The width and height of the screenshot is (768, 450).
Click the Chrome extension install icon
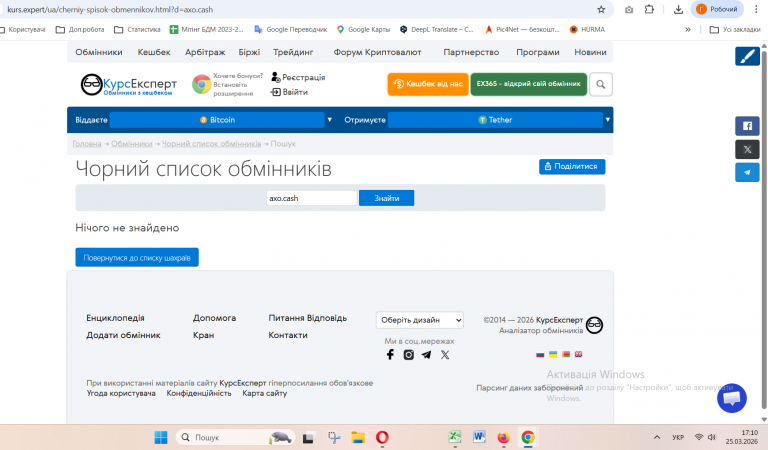click(201, 84)
